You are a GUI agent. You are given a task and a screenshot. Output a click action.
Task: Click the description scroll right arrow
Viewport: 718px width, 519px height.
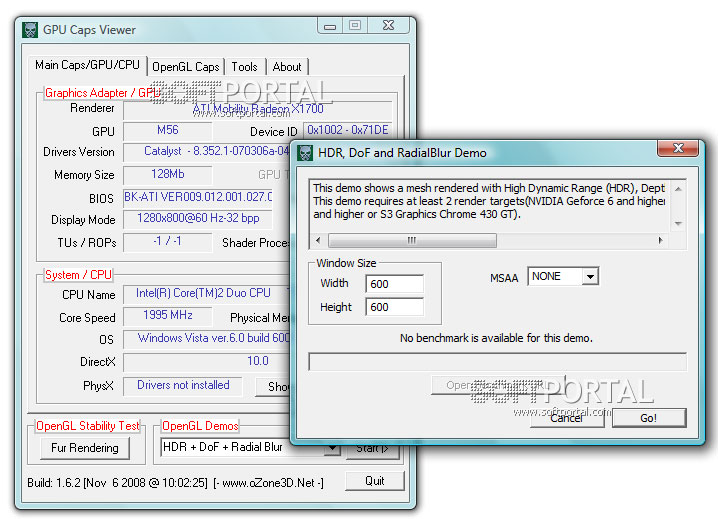click(x=660, y=240)
